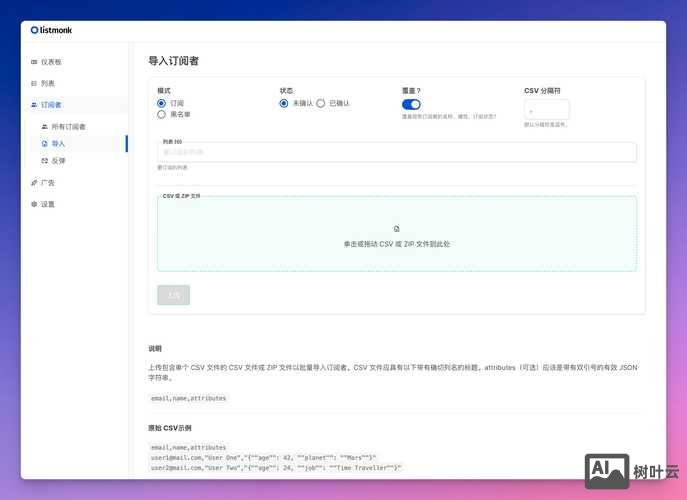
Task: Click the campaigns rocket icon
Action: [x=34, y=183]
